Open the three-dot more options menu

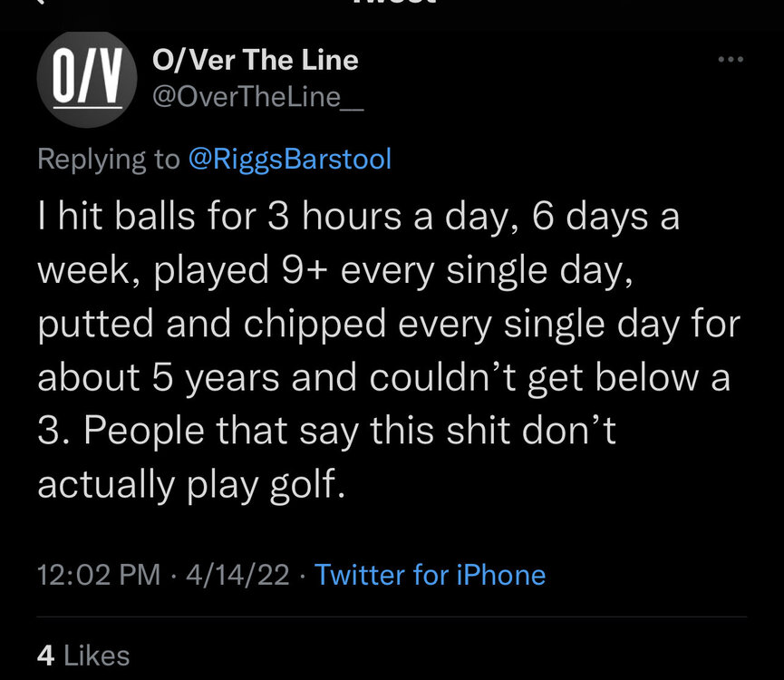point(730,61)
